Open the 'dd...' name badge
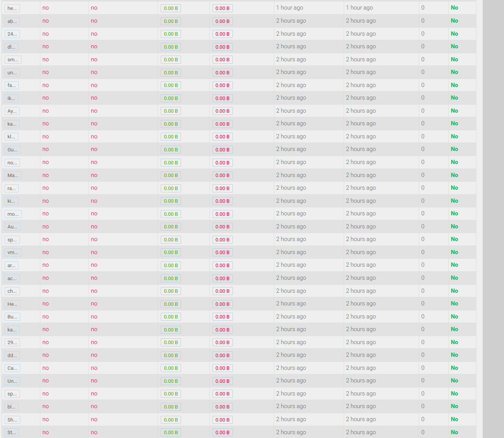 pyautogui.click(x=12, y=355)
